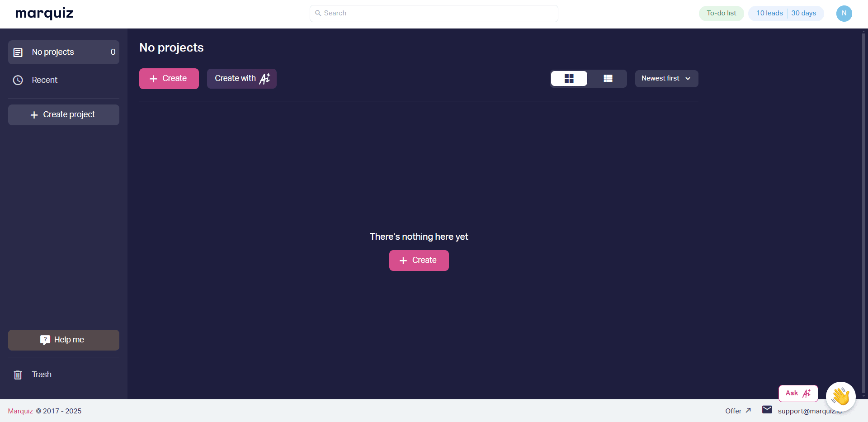Click the user avatar N icon

click(844, 14)
